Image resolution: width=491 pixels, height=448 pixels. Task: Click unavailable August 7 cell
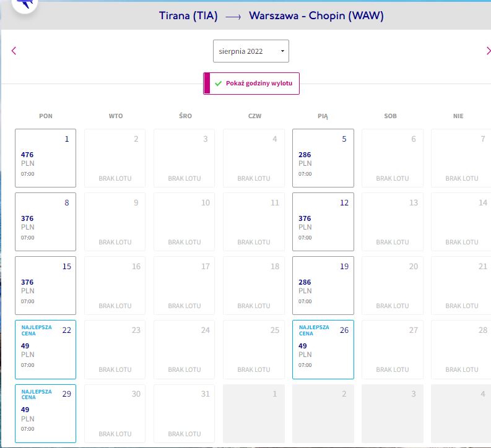coord(461,158)
